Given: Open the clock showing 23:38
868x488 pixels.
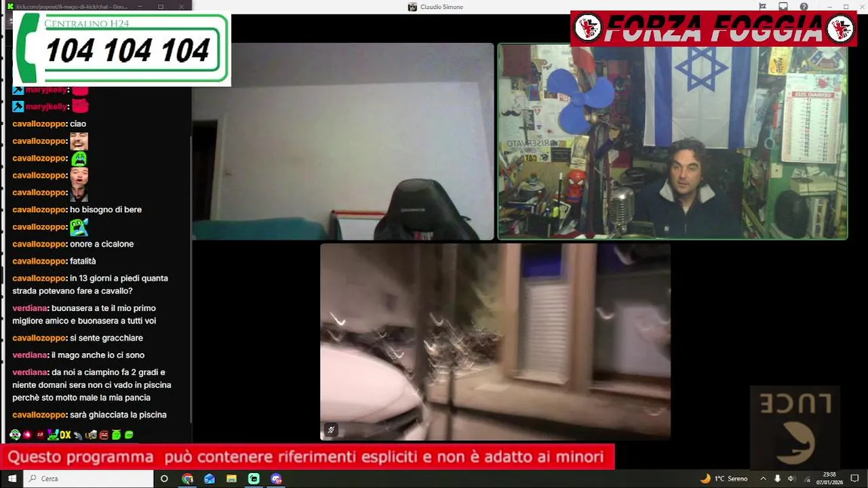Looking at the screenshot, I should pyautogui.click(x=829, y=479).
